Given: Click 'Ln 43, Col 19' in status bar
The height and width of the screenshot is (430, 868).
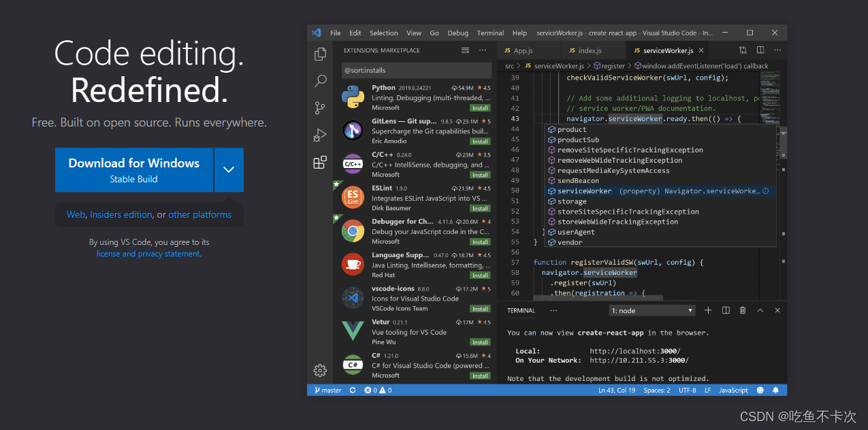Looking at the screenshot, I should [x=617, y=391].
